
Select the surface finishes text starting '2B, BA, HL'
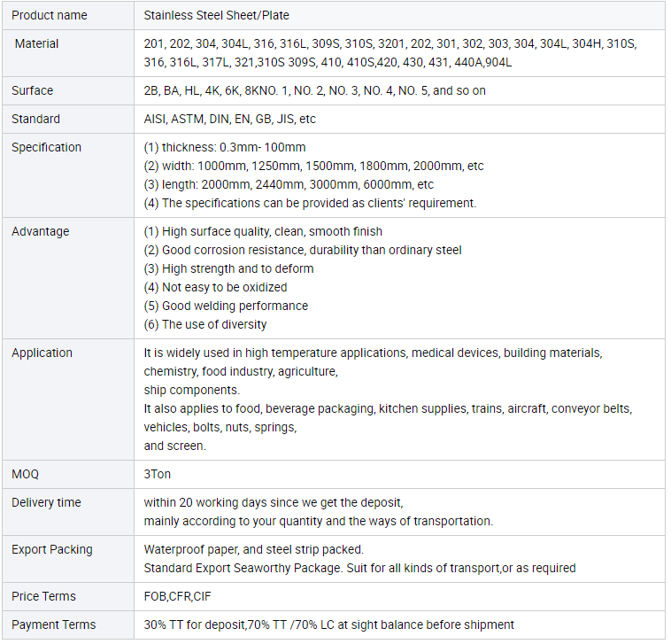point(314,90)
